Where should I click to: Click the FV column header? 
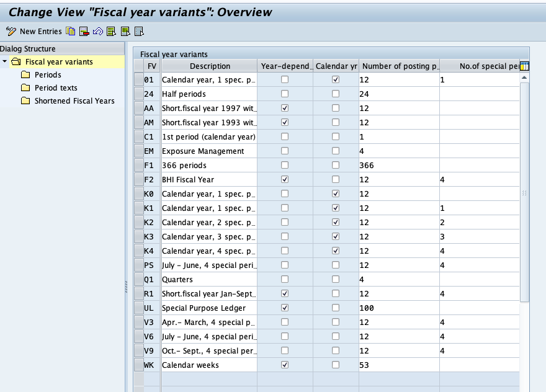tap(152, 66)
